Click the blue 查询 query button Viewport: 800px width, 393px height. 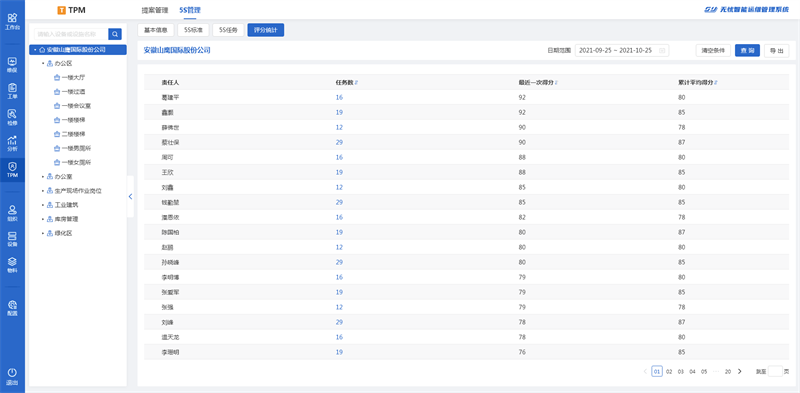tap(747, 51)
